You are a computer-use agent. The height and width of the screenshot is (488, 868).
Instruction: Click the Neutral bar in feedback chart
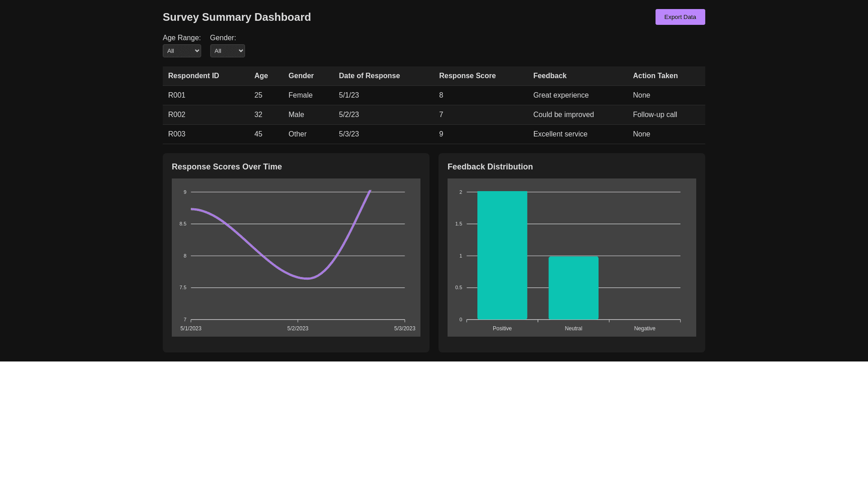(x=573, y=288)
